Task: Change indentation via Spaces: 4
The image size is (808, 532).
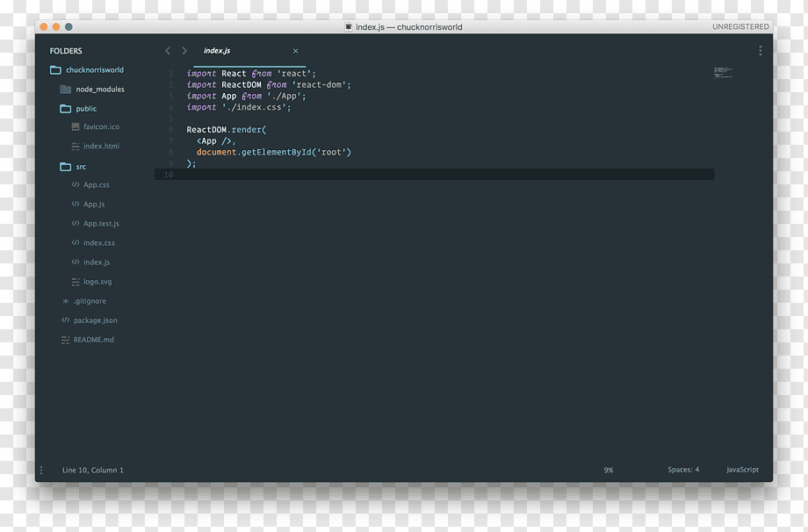Action: (683, 470)
